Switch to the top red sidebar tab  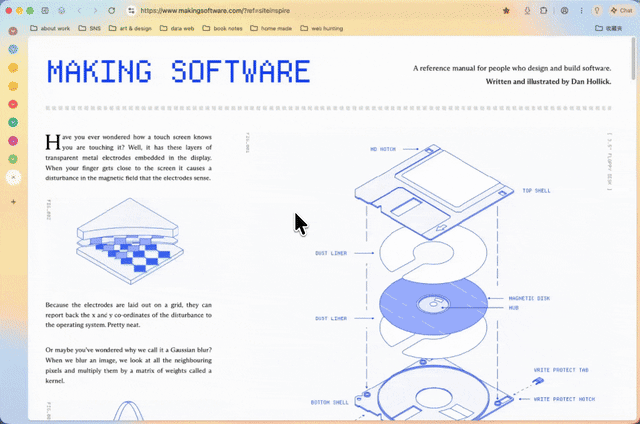[x=13, y=31]
